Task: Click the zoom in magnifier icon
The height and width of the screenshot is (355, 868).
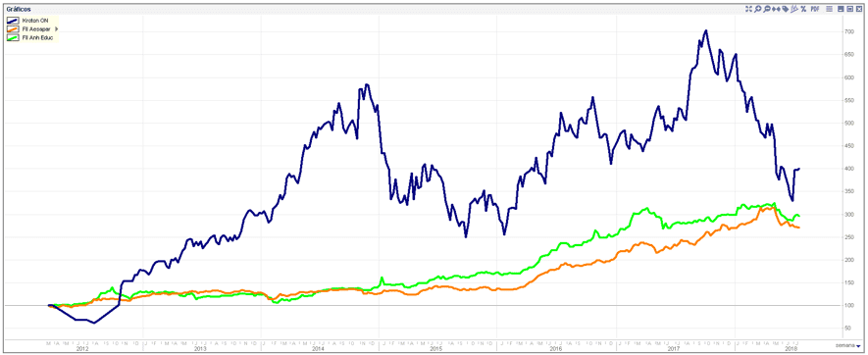Action: pyautogui.click(x=758, y=9)
